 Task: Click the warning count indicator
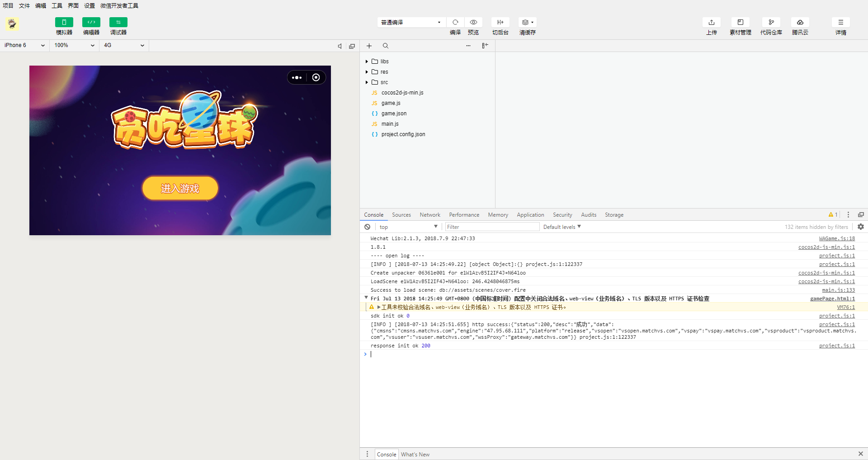tap(833, 215)
